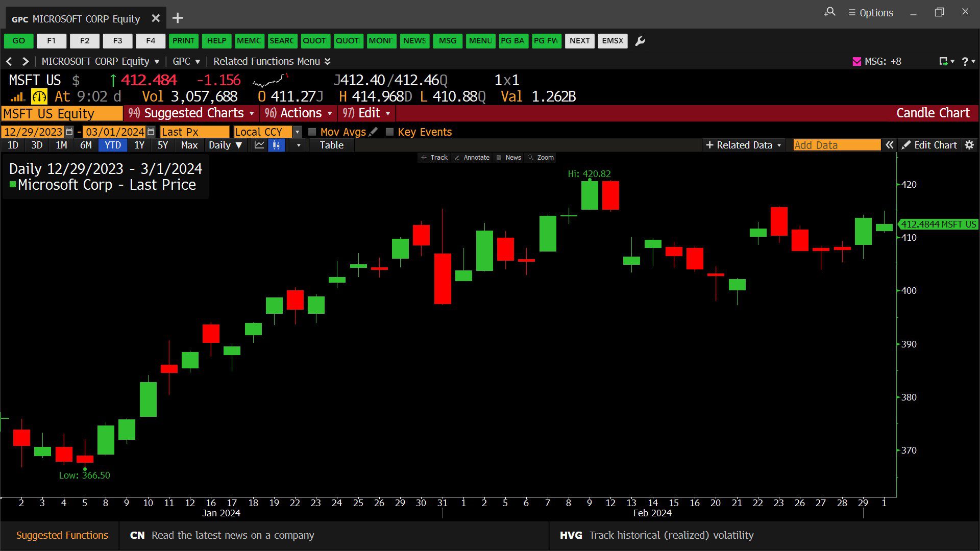This screenshot has height=551, width=980.
Task: Show News on the chart
Action: pyautogui.click(x=509, y=157)
